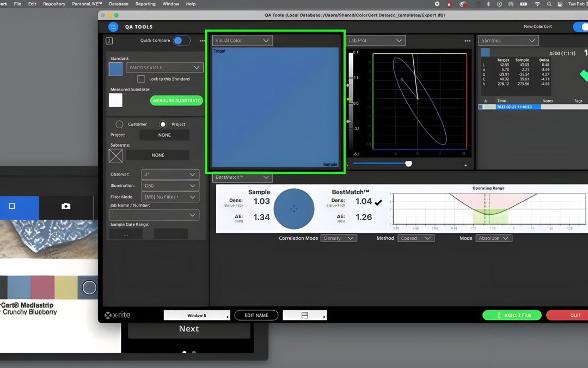Click the window layout grid icon
This screenshot has height=368, width=588.
(305, 315)
